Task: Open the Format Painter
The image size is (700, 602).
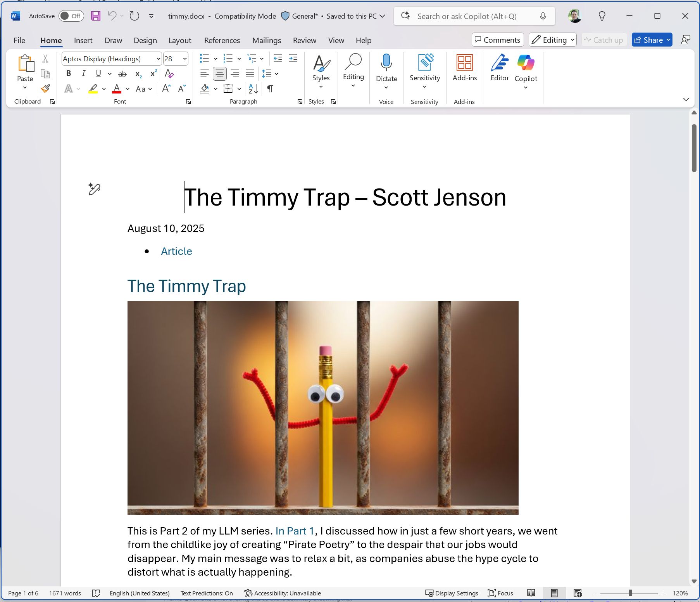Action: tap(45, 88)
